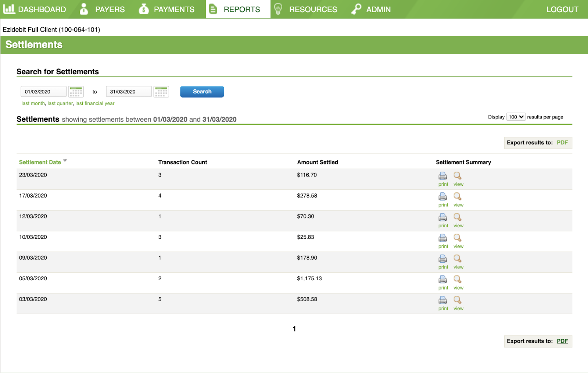View the 12/03/2020 settlement summary
588x373 pixels.
(x=458, y=217)
